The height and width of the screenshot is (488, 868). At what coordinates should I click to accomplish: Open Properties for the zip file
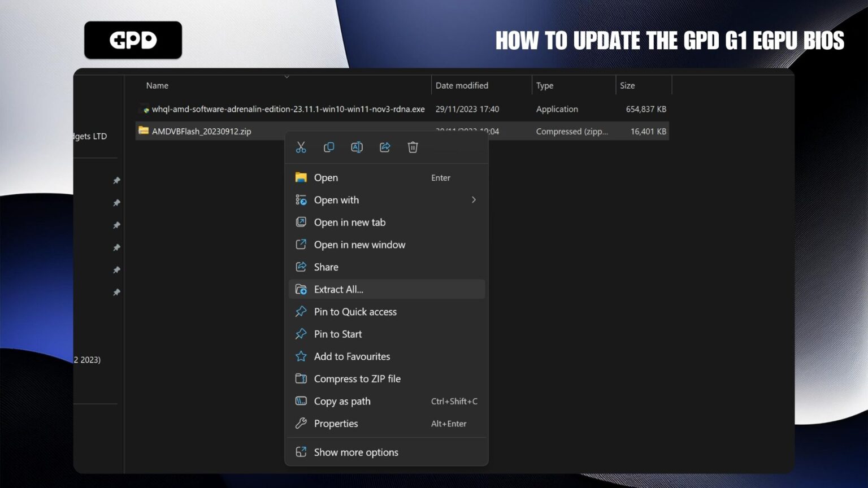tap(336, 423)
